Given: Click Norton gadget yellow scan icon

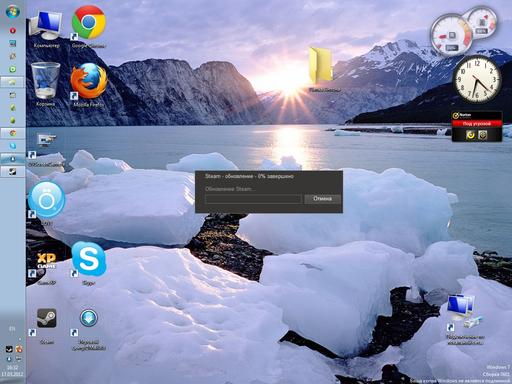Looking at the screenshot, I should coord(470,135).
